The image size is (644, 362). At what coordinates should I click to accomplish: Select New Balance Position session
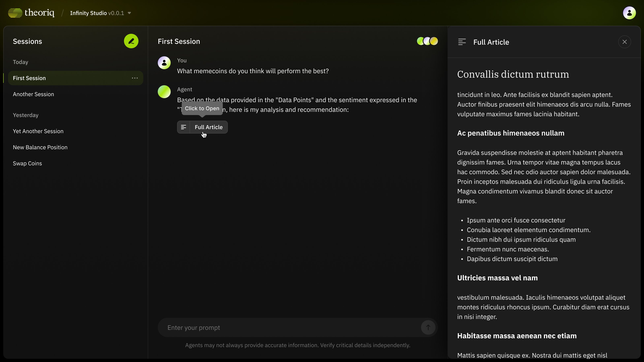(x=40, y=147)
